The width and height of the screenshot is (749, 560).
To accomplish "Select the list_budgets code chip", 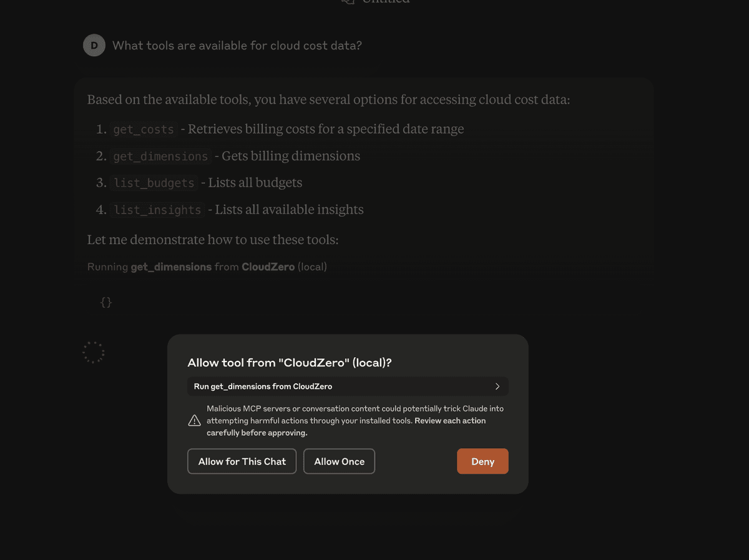I will coord(154,183).
